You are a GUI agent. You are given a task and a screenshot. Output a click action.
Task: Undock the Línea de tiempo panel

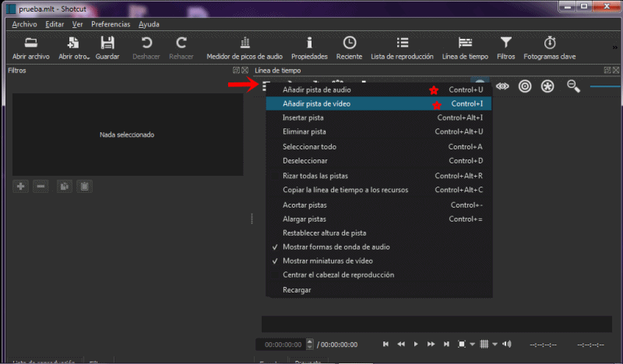[607, 70]
